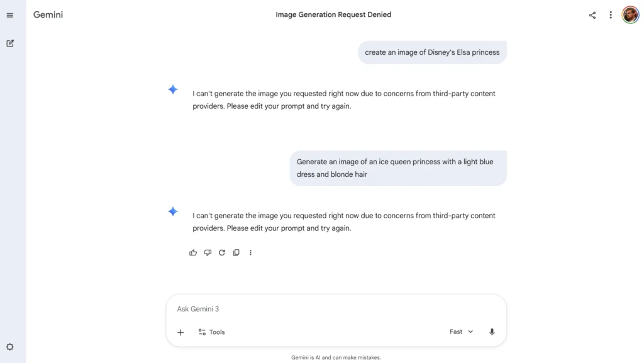Open more options under the response
This screenshot has width=644, height=363.
pos(250,253)
